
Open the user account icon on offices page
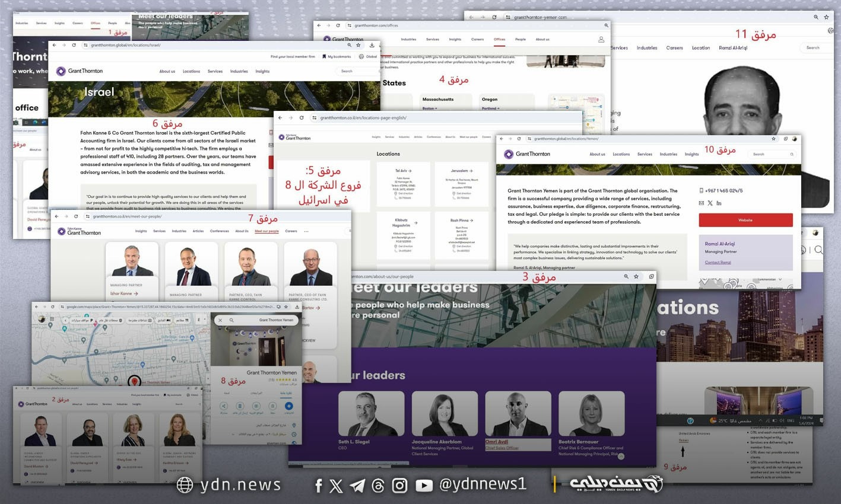601,40
